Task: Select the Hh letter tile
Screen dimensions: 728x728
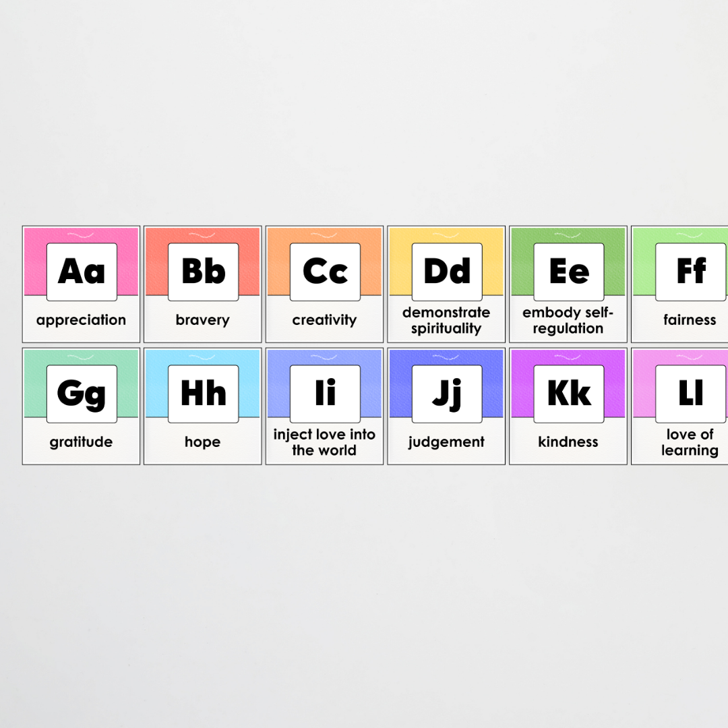Action: pyautogui.click(x=202, y=393)
